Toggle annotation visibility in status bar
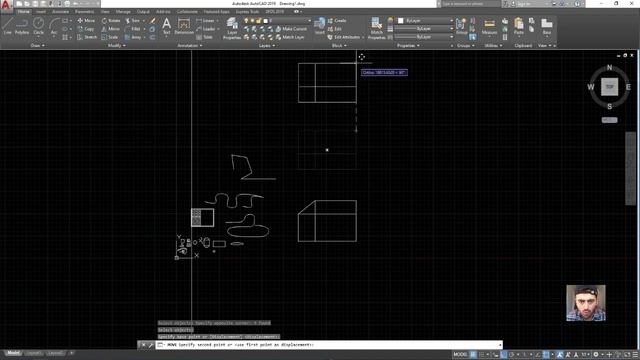Image resolution: width=640 pixels, height=360 pixels. 560,355
